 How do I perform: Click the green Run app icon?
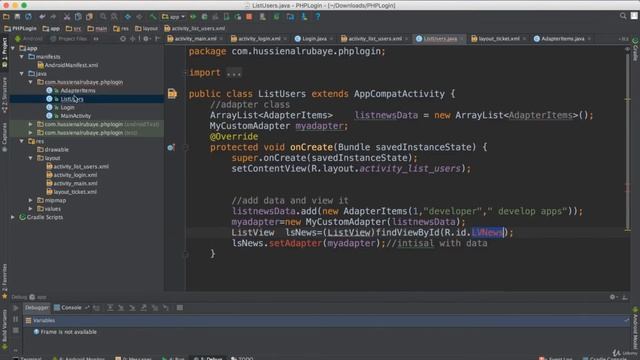point(193,17)
